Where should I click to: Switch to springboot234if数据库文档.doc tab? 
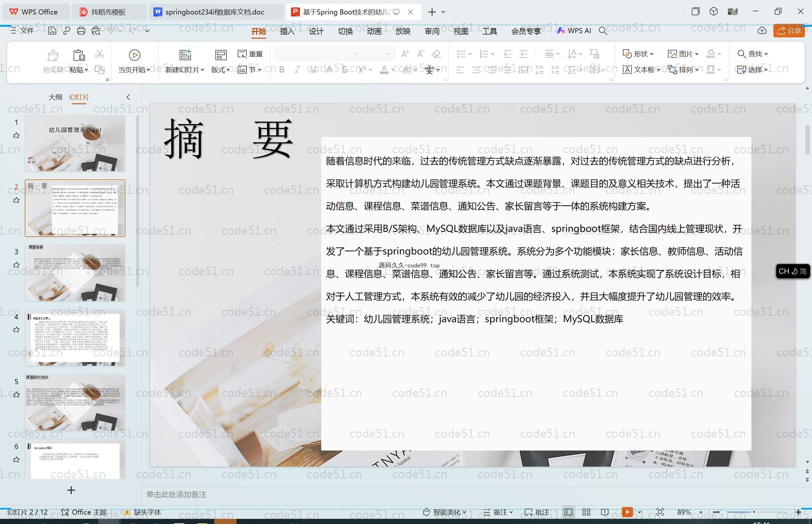pyautogui.click(x=216, y=12)
